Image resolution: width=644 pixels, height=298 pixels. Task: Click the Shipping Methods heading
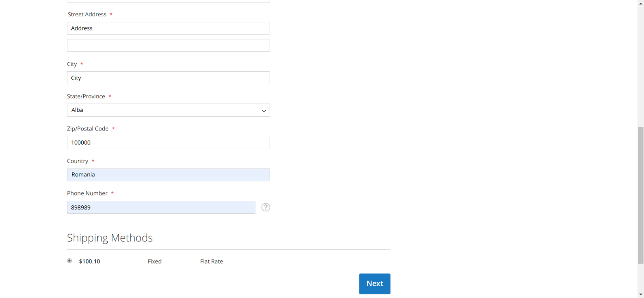[x=110, y=238]
